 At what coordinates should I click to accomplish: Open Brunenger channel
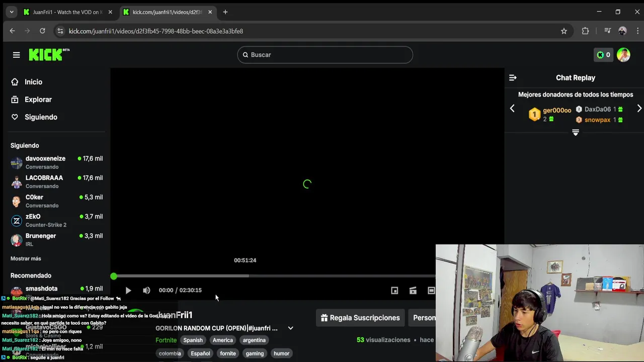(x=57, y=239)
